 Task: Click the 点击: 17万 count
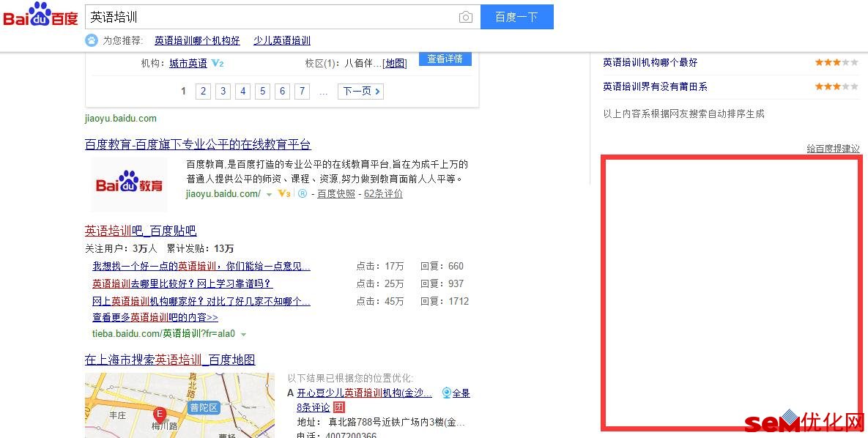[x=379, y=267]
